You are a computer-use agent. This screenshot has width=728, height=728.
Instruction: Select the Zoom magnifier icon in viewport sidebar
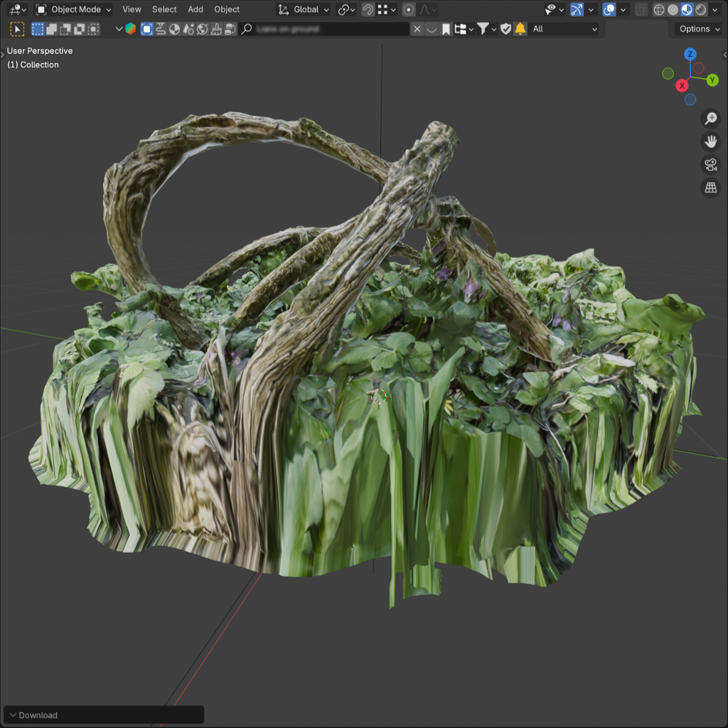pyautogui.click(x=710, y=119)
